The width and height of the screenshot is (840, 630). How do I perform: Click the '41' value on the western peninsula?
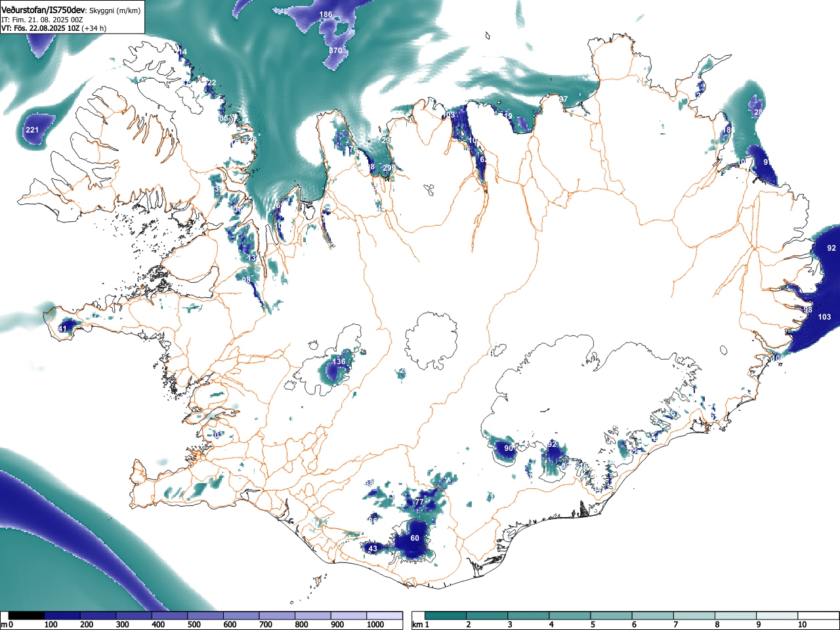coord(63,329)
